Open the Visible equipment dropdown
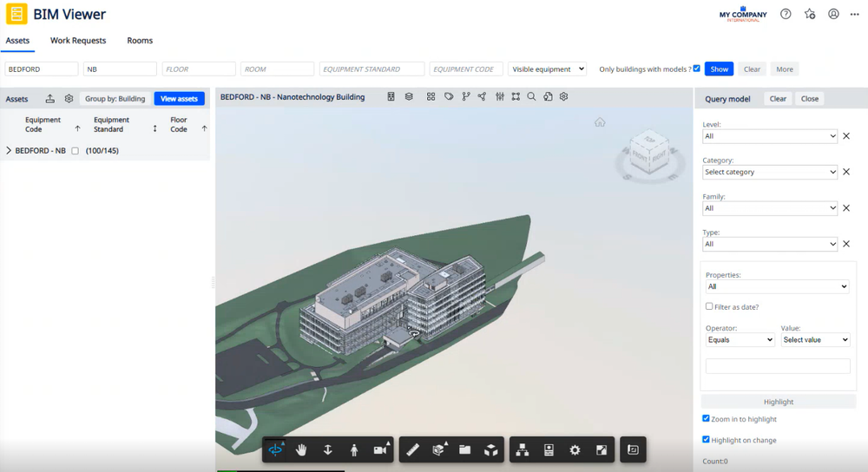The image size is (868, 472). pos(548,69)
